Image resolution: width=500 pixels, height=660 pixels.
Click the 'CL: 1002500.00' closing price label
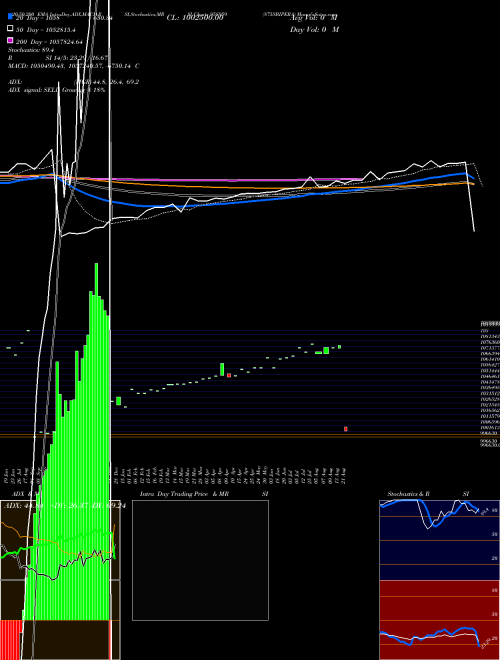pos(194,18)
